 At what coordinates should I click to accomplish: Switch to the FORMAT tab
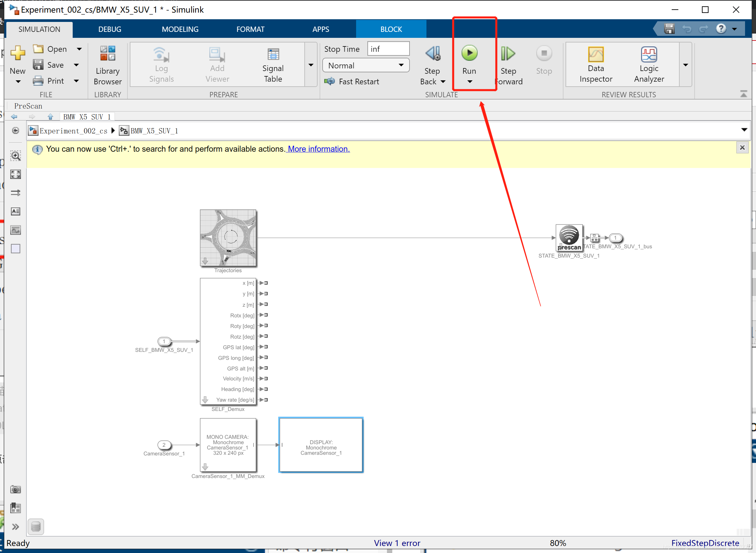tap(250, 30)
